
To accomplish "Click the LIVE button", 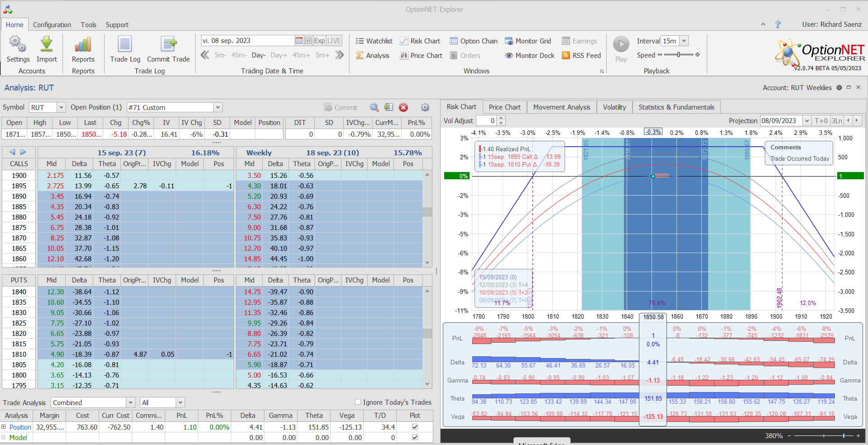I will [x=334, y=41].
